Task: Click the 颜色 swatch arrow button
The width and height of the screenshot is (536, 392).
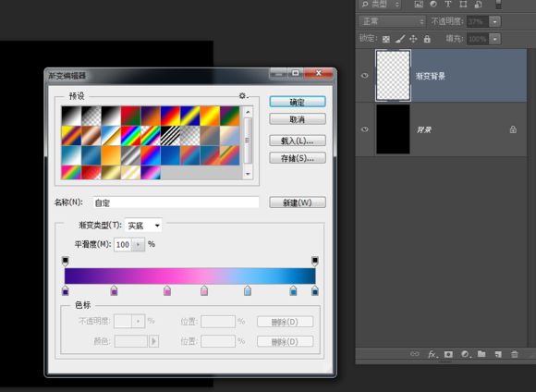Action: (x=153, y=341)
